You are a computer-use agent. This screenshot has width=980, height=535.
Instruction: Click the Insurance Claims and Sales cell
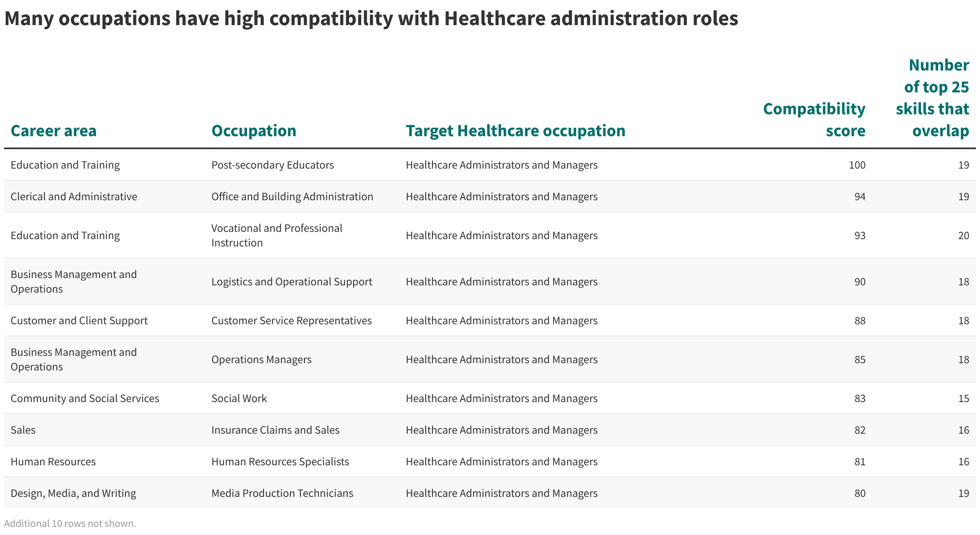click(x=275, y=430)
